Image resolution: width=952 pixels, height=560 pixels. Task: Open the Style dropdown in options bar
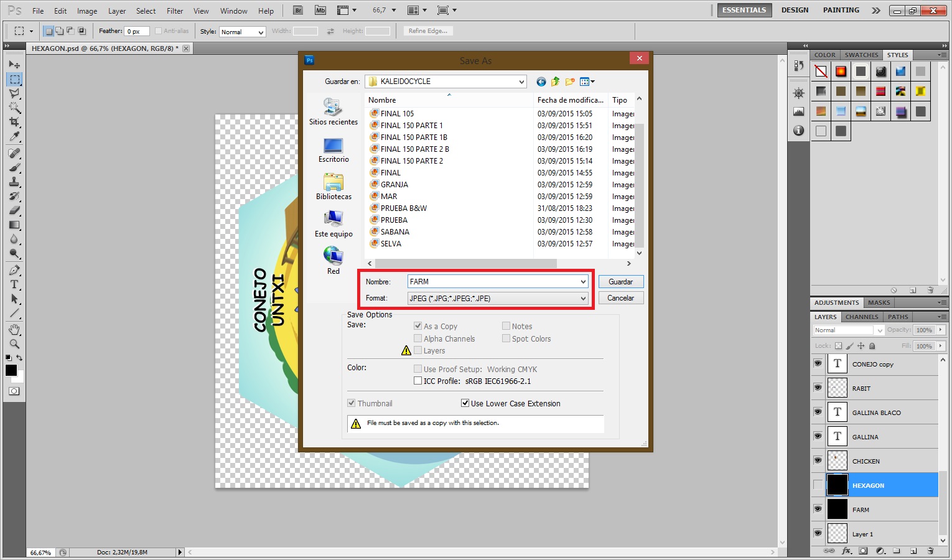(242, 32)
